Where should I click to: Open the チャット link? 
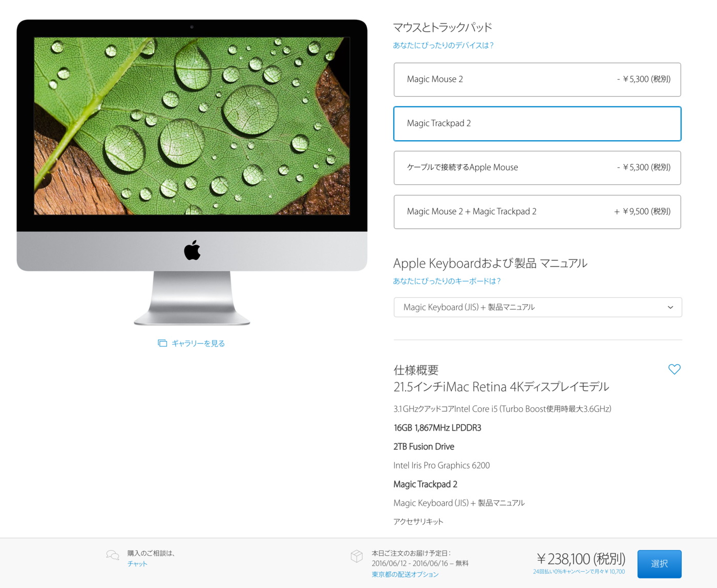click(137, 564)
